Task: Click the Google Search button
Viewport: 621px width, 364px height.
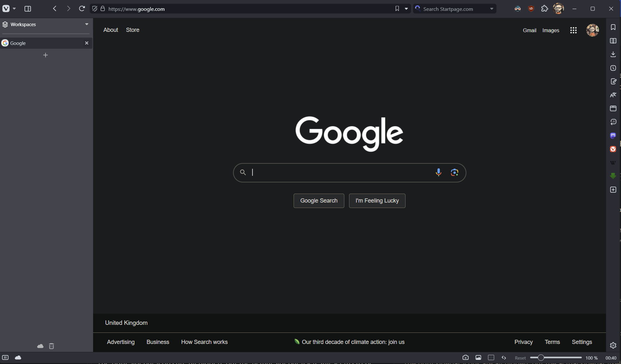Action: point(319,201)
